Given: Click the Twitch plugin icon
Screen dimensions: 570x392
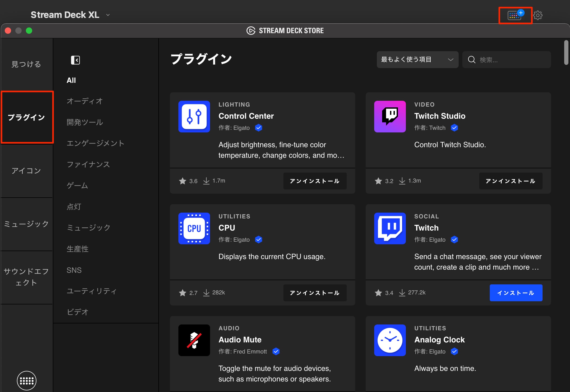Looking at the screenshot, I should tap(390, 228).
